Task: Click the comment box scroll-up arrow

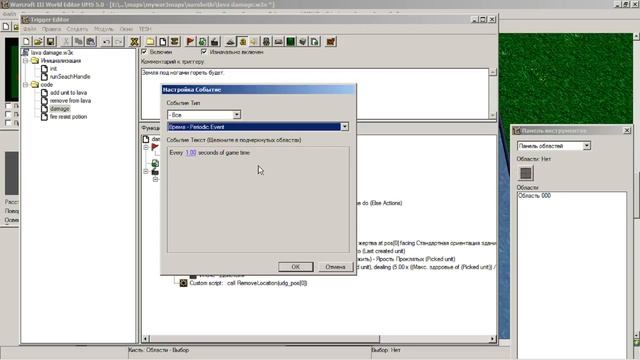Action: point(493,72)
